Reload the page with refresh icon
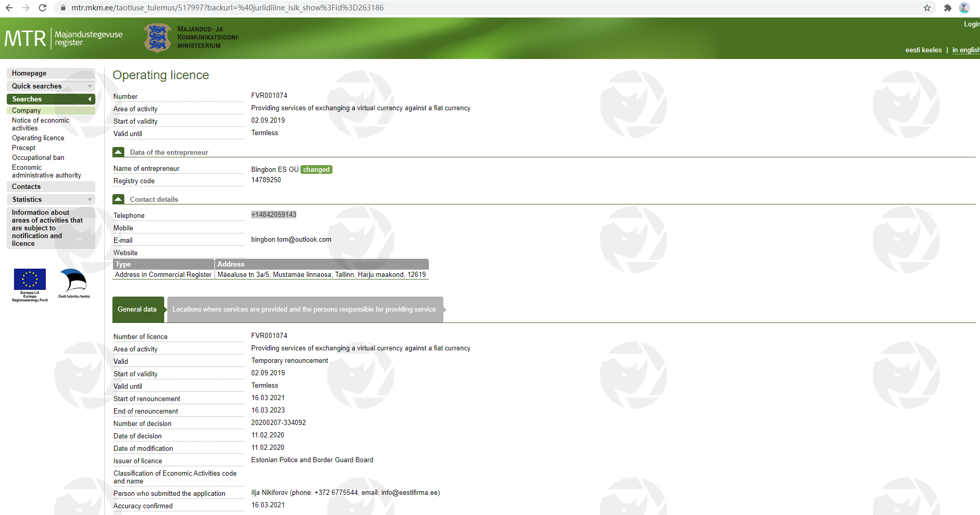 click(x=42, y=8)
